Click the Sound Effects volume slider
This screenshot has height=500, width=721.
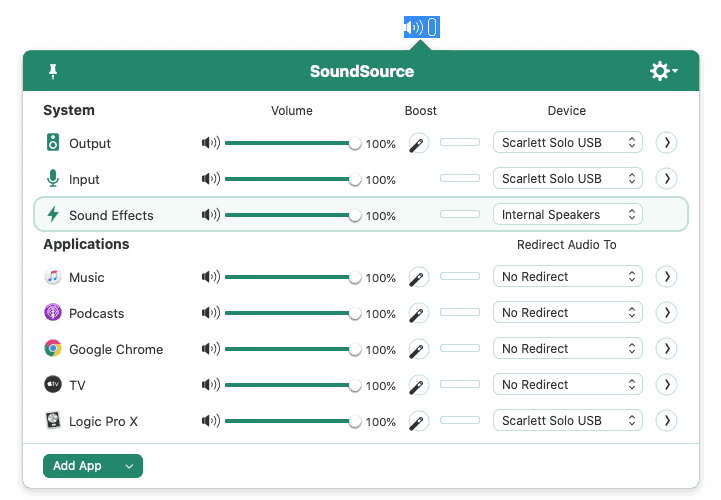(x=290, y=215)
